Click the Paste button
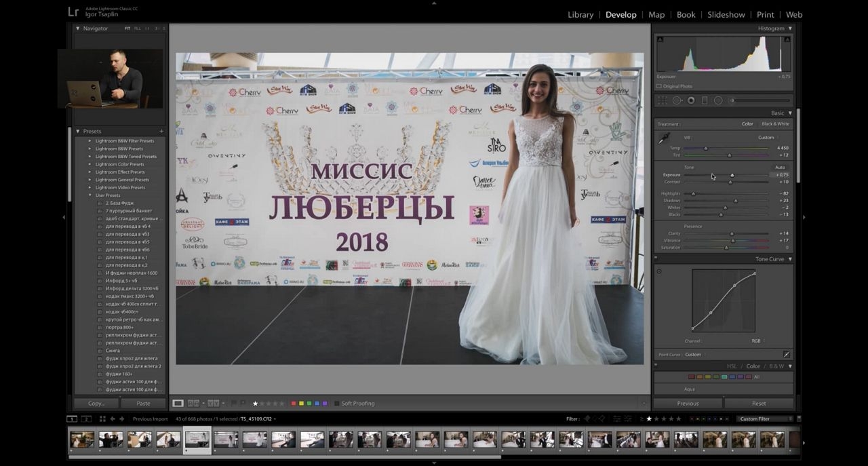This screenshot has height=466, width=868. tap(143, 403)
